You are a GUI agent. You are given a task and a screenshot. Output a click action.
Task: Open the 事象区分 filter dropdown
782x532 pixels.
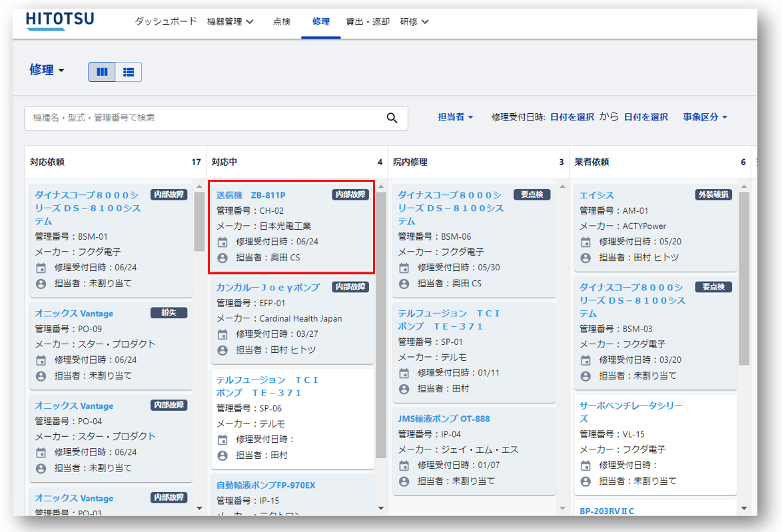click(x=705, y=117)
